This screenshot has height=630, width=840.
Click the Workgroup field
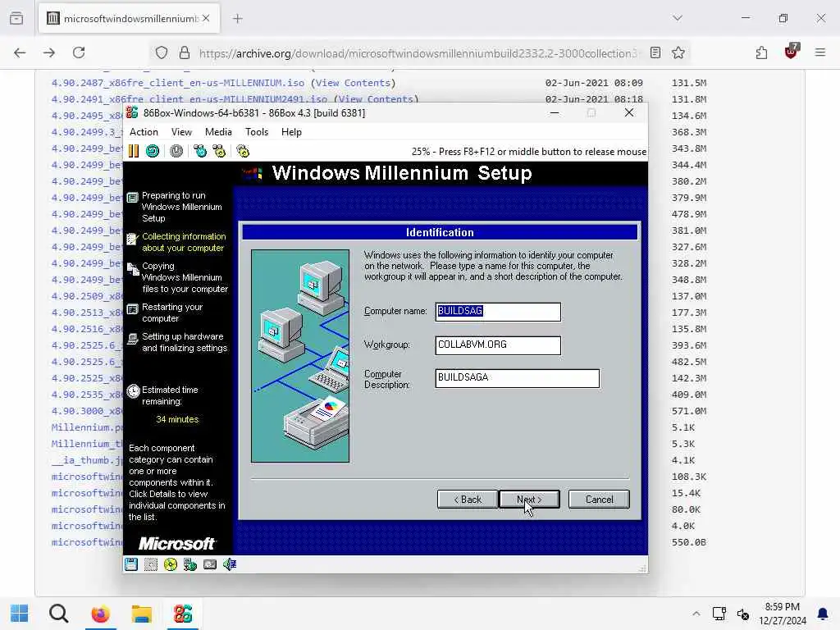pyautogui.click(x=498, y=345)
